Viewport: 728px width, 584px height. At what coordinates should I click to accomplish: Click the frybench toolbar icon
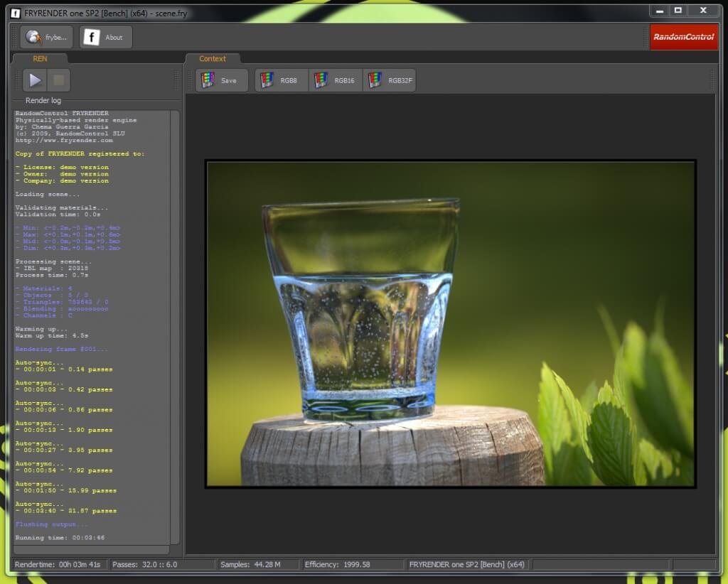coord(46,37)
